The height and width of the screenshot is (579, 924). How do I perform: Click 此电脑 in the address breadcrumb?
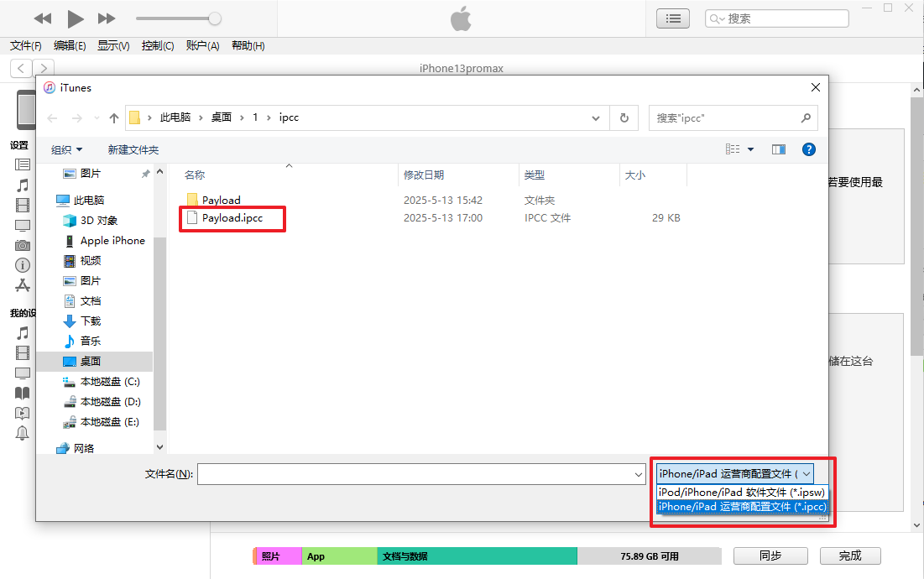click(175, 117)
